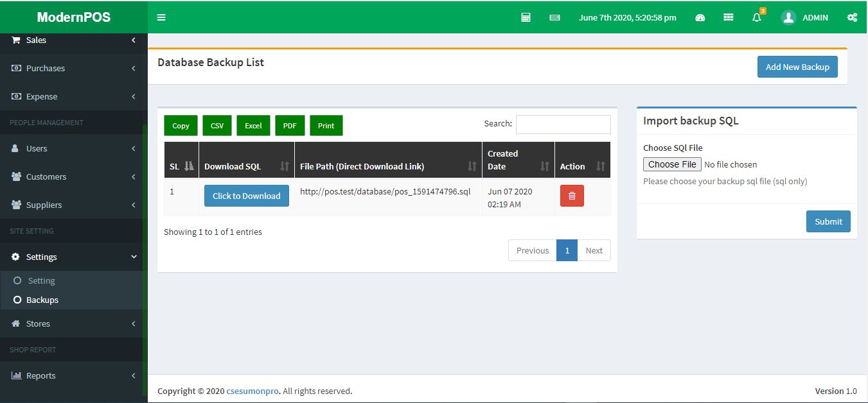Click the Copy export button
This screenshot has height=403, width=868.
[181, 126]
